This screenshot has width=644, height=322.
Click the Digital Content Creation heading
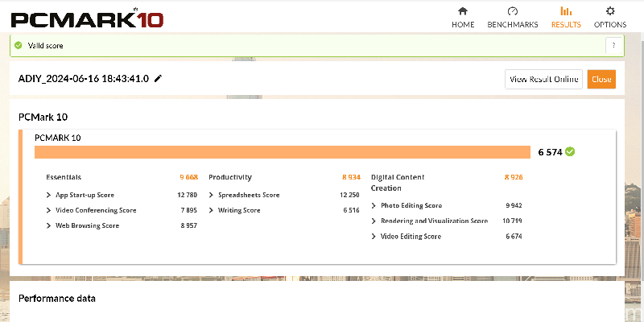(x=398, y=183)
